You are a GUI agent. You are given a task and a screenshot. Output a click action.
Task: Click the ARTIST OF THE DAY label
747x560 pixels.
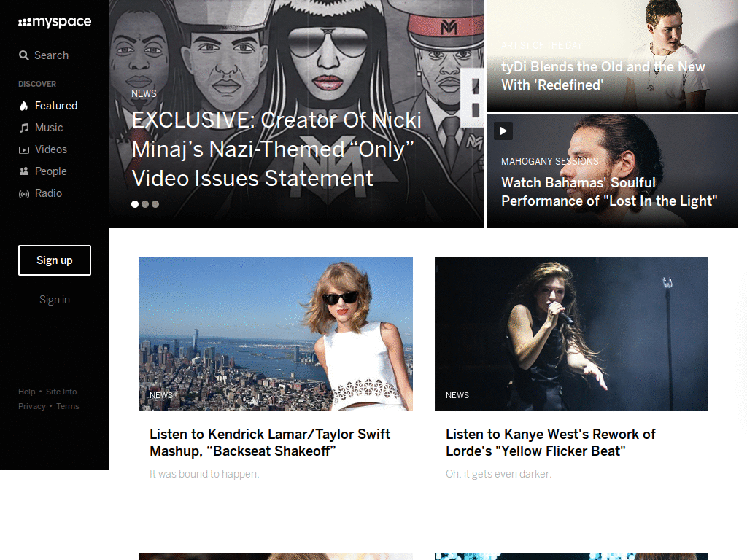tap(542, 46)
